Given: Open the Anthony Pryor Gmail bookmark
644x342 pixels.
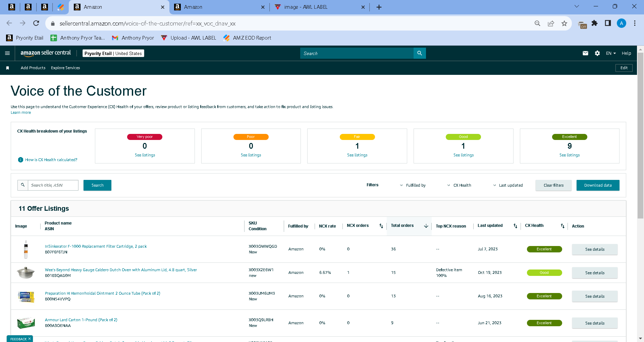Looking at the screenshot, I should pos(133,38).
